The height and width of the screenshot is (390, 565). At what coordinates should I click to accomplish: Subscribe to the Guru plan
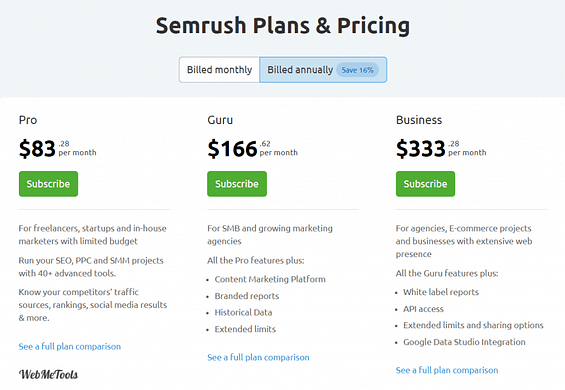[x=237, y=184]
